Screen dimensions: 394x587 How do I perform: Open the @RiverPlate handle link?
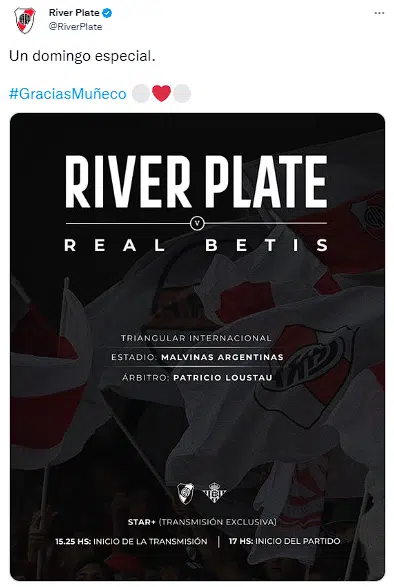(75, 27)
